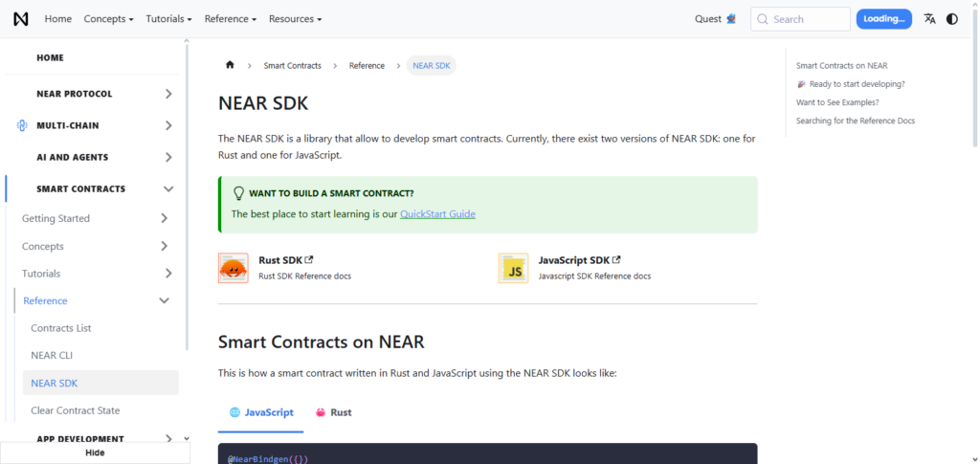Click external link icon beside JavaScript SDK
The image size is (980, 464).
[616, 260]
